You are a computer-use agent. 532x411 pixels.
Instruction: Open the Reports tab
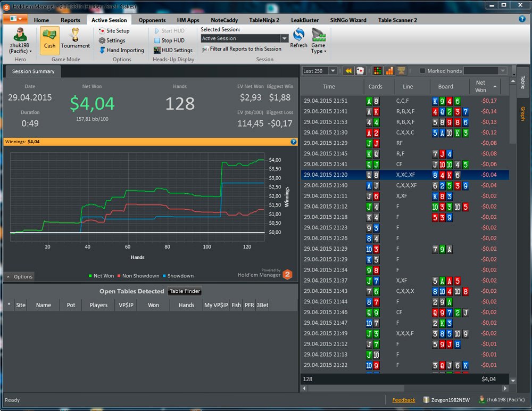[71, 20]
